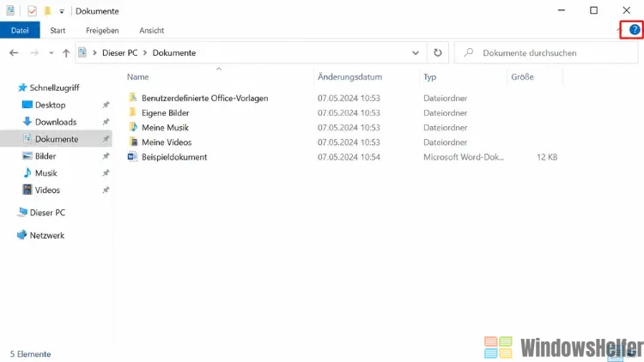644x362 pixels.
Task: Open Musik in the navigation pane
Action: pos(46,173)
